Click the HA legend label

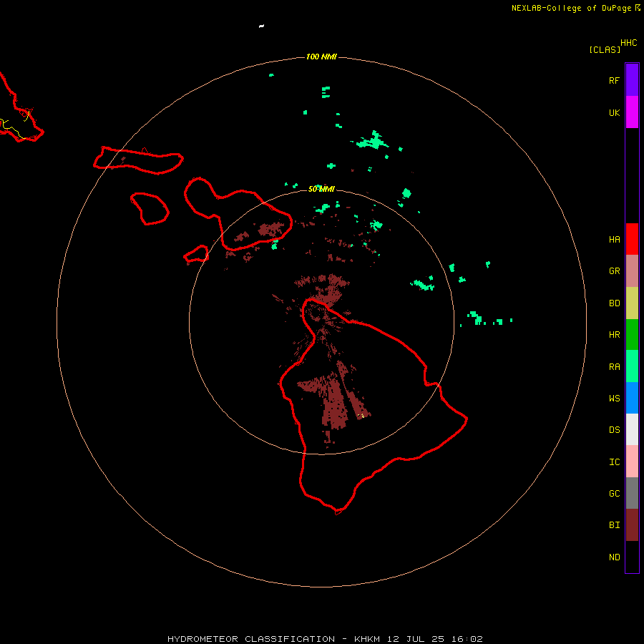(x=614, y=240)
